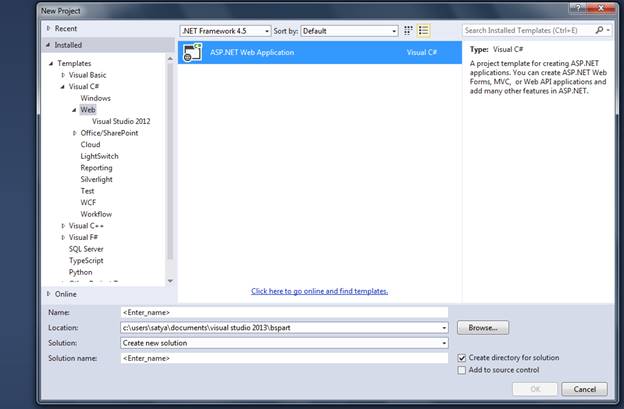Expand the Visual C++ node
This screenshot has height=409, width=624.
63,226
